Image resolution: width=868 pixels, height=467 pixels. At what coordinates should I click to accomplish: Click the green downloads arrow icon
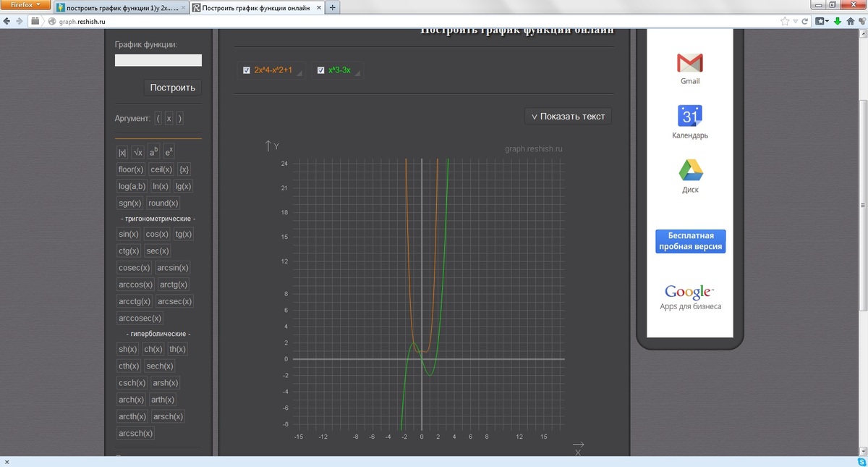(837, 22)
